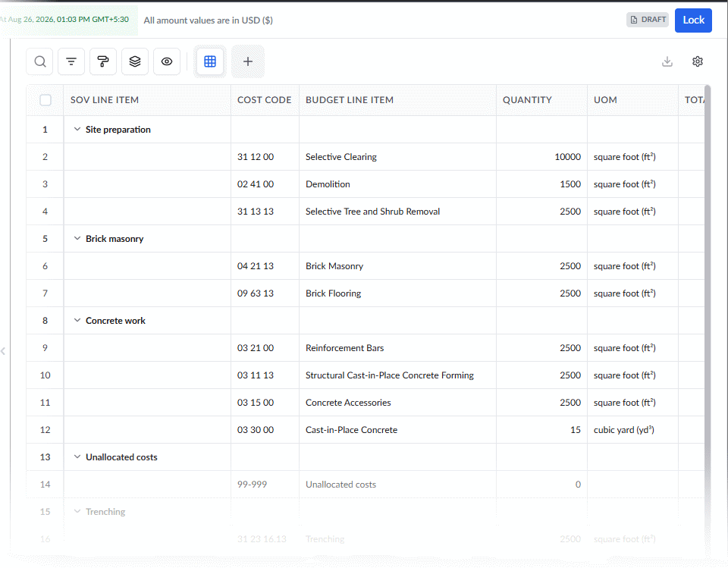Open the search tool in the toolbar
Viewport: 728px width, 568px height.
(40, 61)
